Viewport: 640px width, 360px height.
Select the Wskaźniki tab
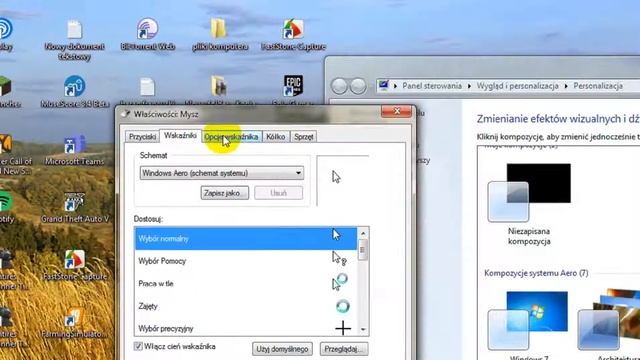[180, 136]
